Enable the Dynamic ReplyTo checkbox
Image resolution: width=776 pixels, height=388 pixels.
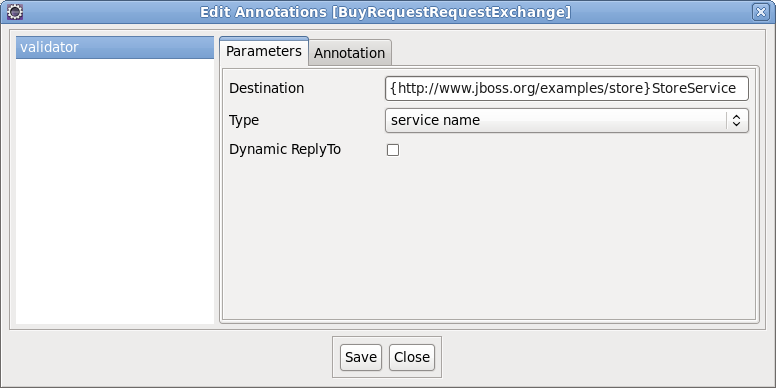click(x=393, y=150)
